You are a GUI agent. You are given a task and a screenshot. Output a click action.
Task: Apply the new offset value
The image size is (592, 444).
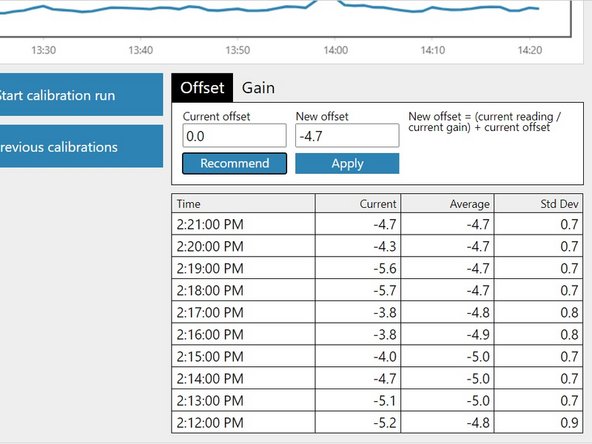tap(347, 163)
